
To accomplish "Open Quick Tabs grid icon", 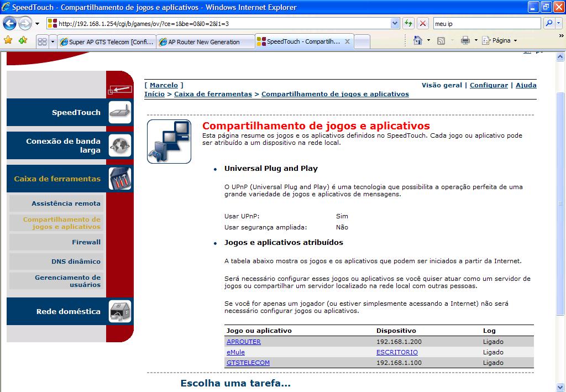I will (x=42, y=42).
